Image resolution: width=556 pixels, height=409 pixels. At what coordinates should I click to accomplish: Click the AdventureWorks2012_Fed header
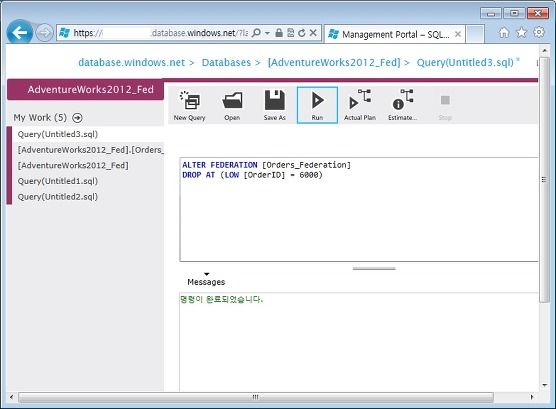point(85,89)
